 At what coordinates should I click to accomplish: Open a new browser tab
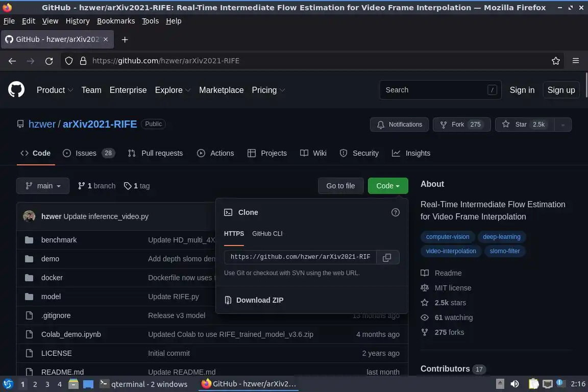(x=125, y=39)
